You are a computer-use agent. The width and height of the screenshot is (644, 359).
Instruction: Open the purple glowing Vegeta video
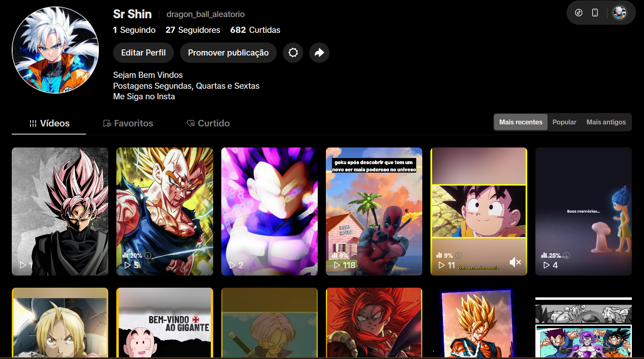270,212
